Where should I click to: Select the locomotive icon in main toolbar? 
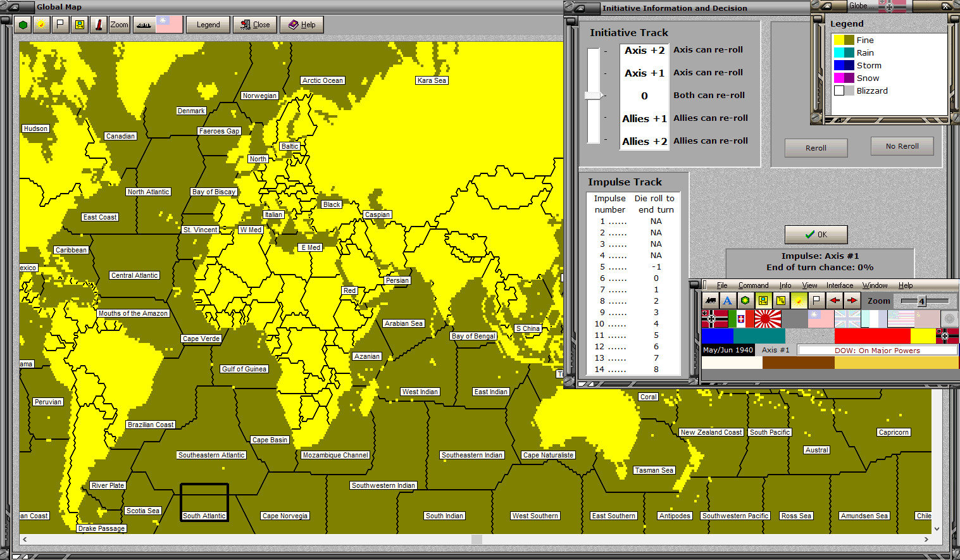[x=711, y=301]
